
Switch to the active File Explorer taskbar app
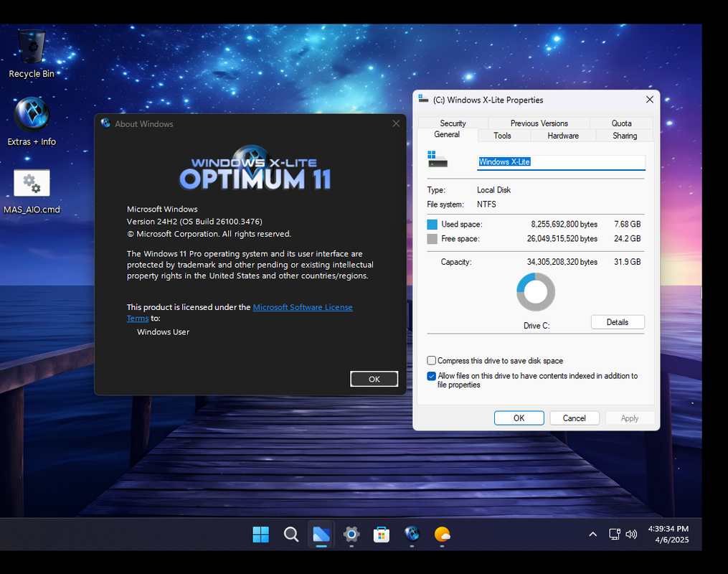321,535
